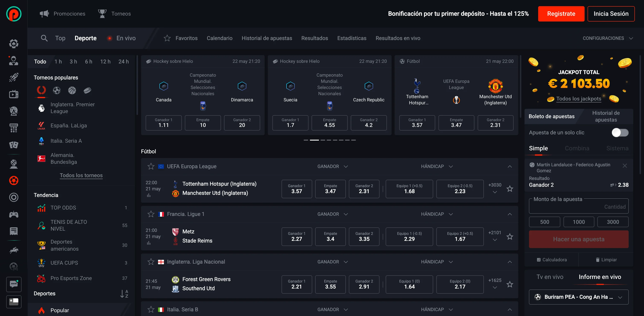Open stats icon for Tottenham match
The height and width of the screenshot is (316, 644).
click(149, 195)
